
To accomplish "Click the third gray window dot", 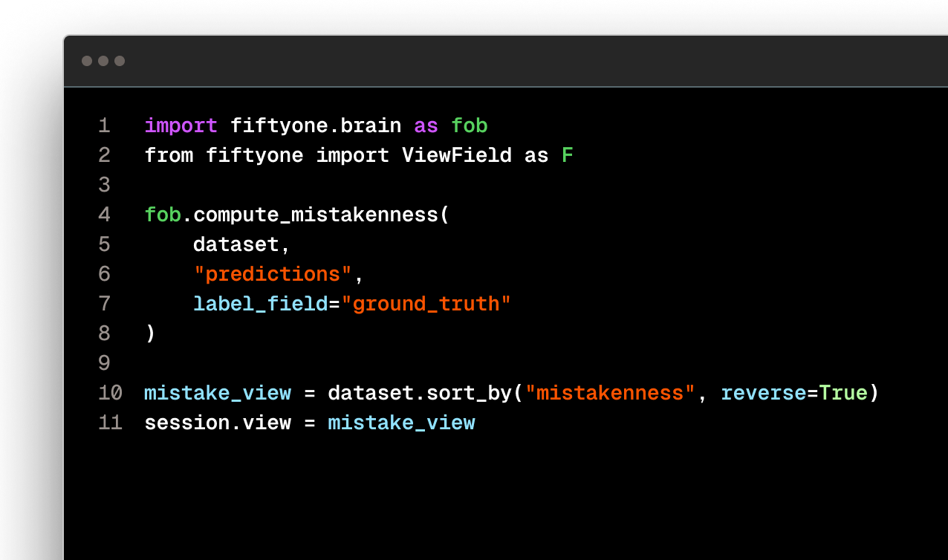I will 120,61.
